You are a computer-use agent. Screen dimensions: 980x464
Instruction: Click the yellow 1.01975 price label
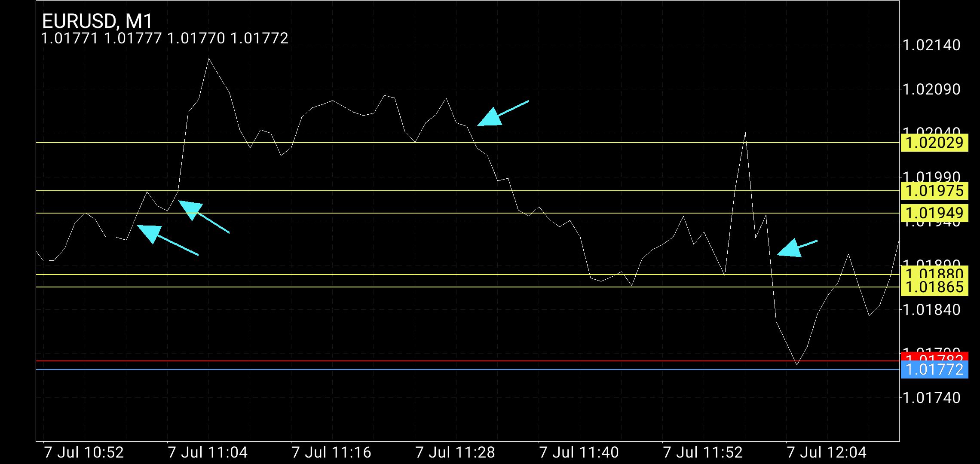pos(934,191)
